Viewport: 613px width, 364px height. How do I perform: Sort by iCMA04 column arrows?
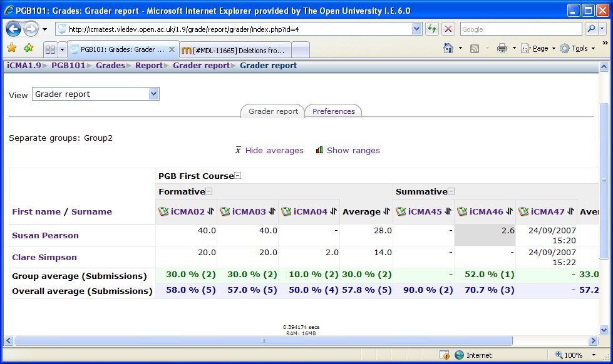334,211
